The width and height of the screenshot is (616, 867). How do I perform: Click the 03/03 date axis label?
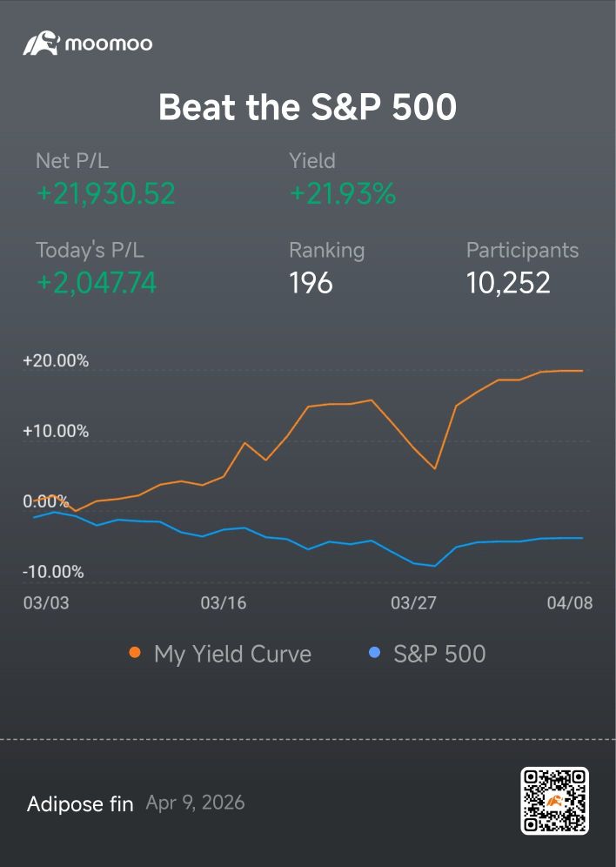46,602
